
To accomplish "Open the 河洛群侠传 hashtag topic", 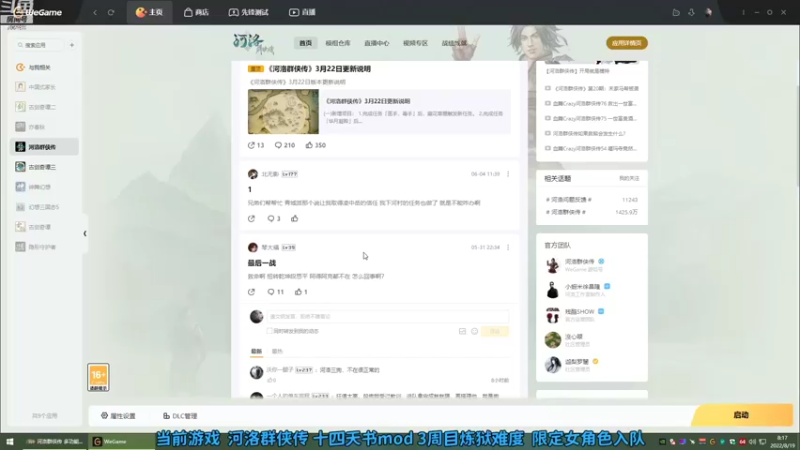I will coord(566,212).
